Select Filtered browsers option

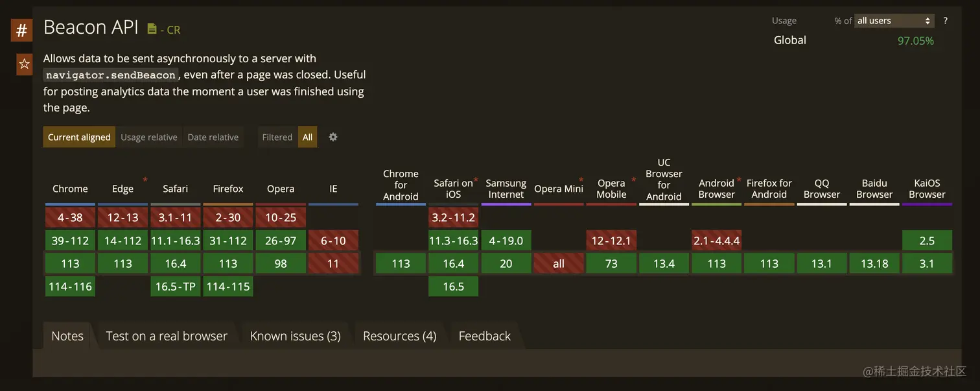tap(277, 137)
